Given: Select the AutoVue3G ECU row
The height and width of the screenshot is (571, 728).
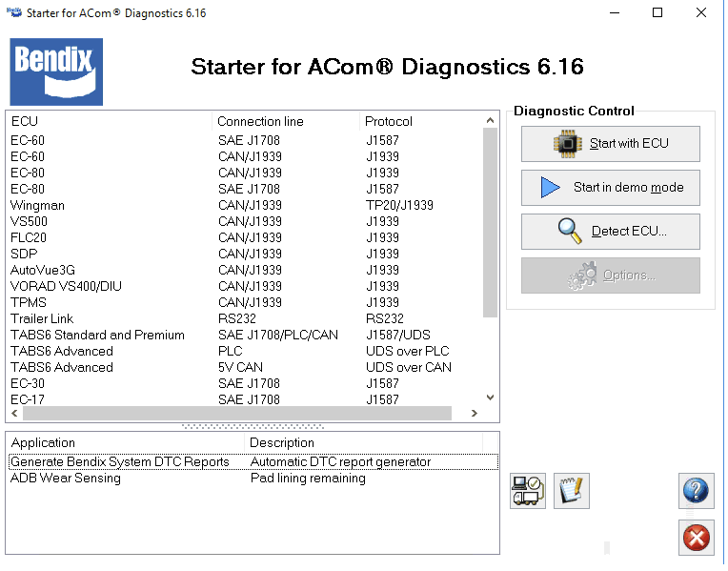Looking at the screenshot, I should click(x=245, y=270).
